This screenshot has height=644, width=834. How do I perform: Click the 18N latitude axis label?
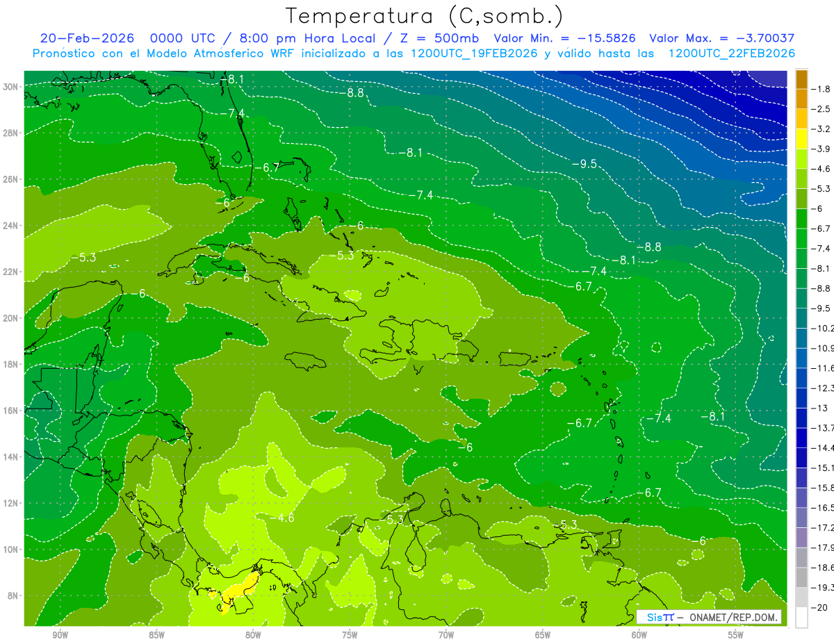pos(10,364)
